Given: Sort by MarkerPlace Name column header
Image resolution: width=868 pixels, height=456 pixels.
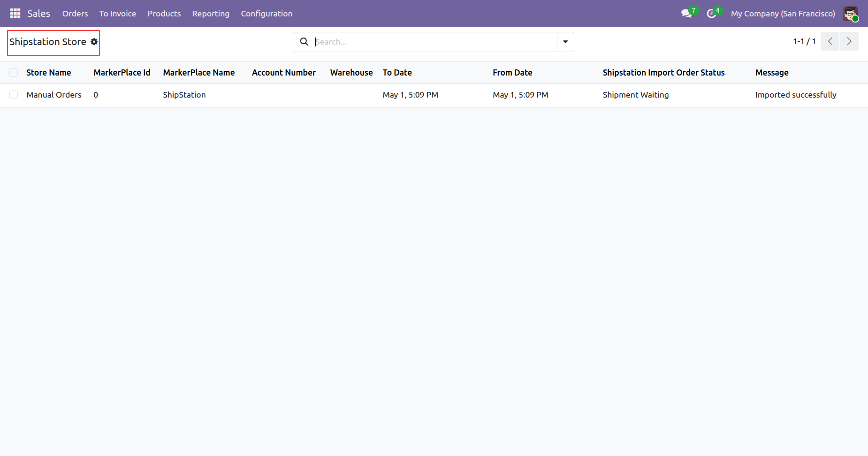Looking at the screenshot, I should [199, 73].
